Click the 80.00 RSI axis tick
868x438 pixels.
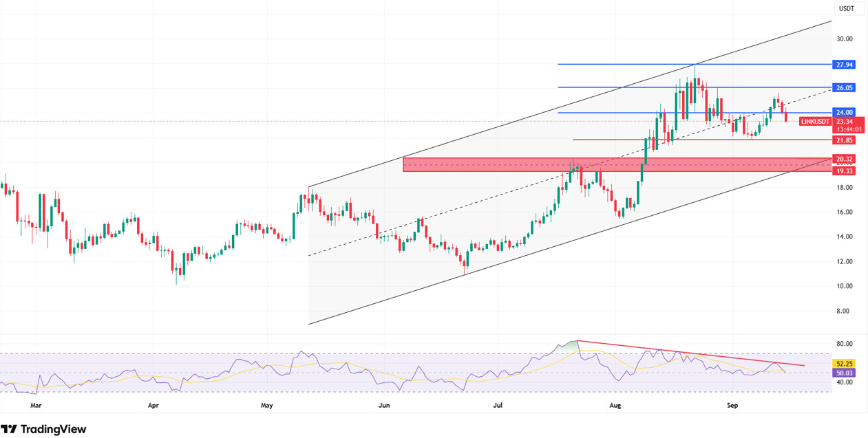[x=845, y=344]
